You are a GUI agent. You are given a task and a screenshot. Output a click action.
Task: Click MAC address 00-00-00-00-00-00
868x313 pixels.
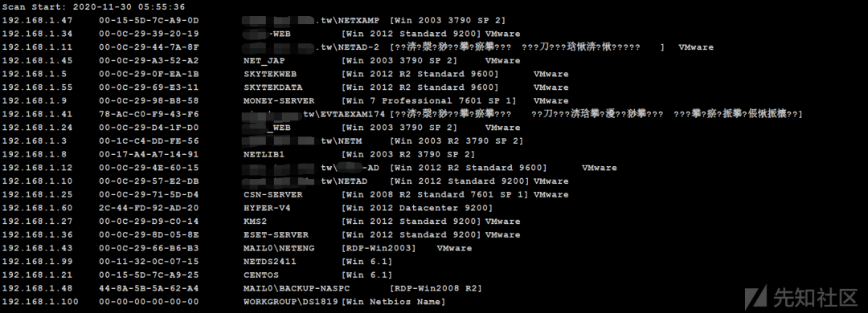(149, 302)
